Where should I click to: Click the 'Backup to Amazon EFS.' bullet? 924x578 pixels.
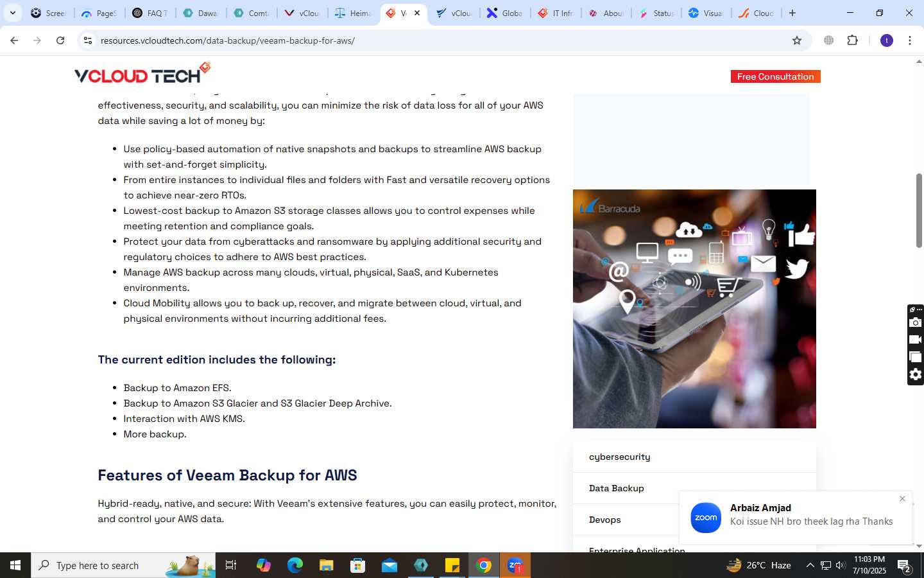177,388
